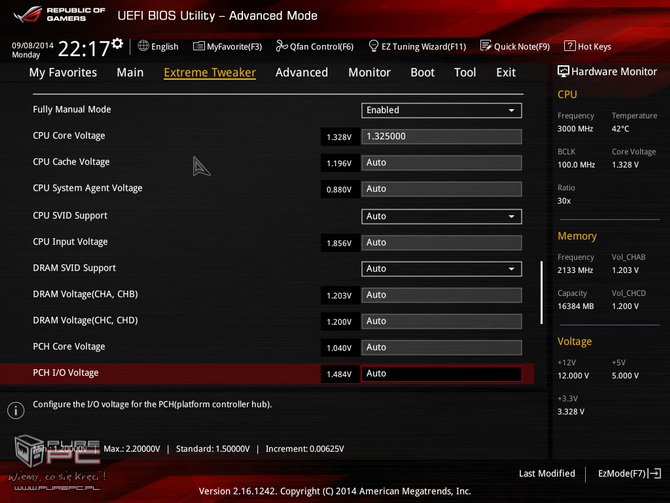Open Monitor tab
Viewport: 670px width, 503px height.
pos(370,73)
